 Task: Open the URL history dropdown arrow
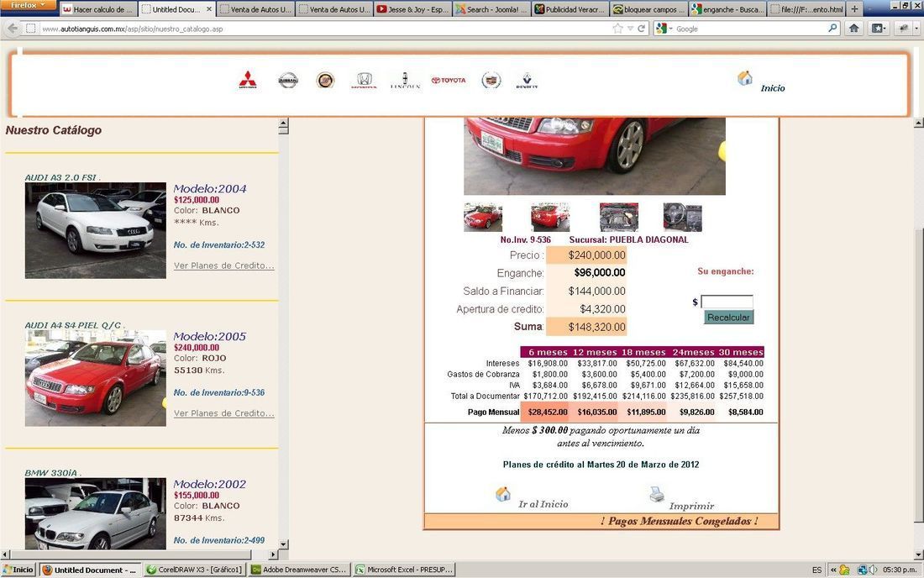point(630,29)
